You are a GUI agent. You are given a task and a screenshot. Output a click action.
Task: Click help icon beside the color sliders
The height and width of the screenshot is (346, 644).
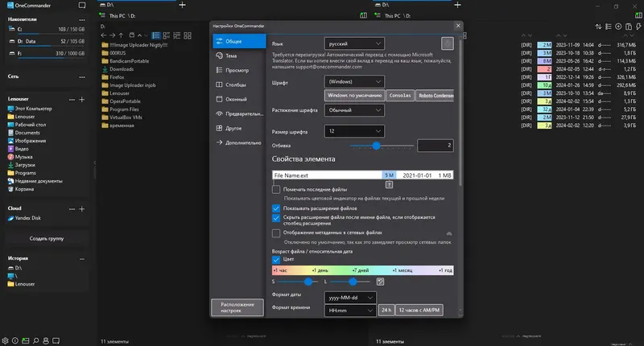click(380, 282)
